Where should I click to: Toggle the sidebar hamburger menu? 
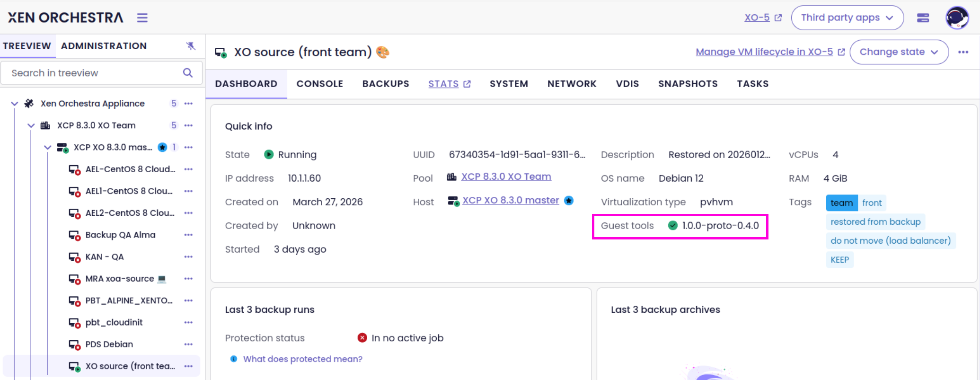pos(142,18)
